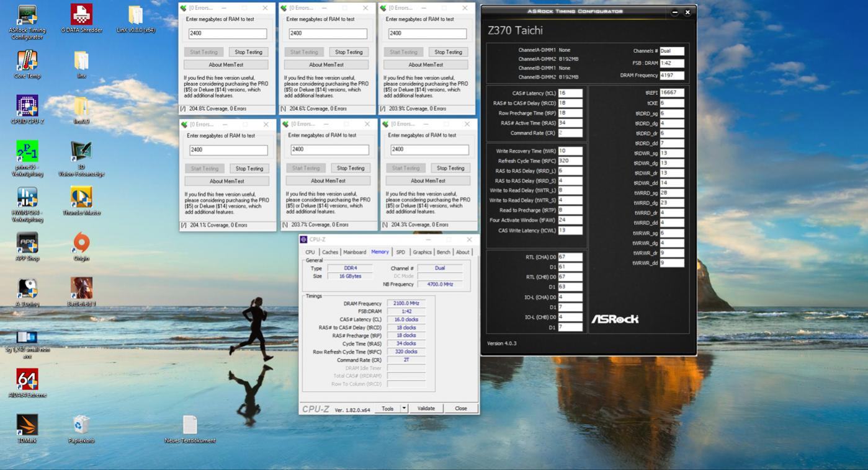Open About MemTest in the 204.3% coverage window
Viewport: 868px width, 470px height.
point(428,181)
